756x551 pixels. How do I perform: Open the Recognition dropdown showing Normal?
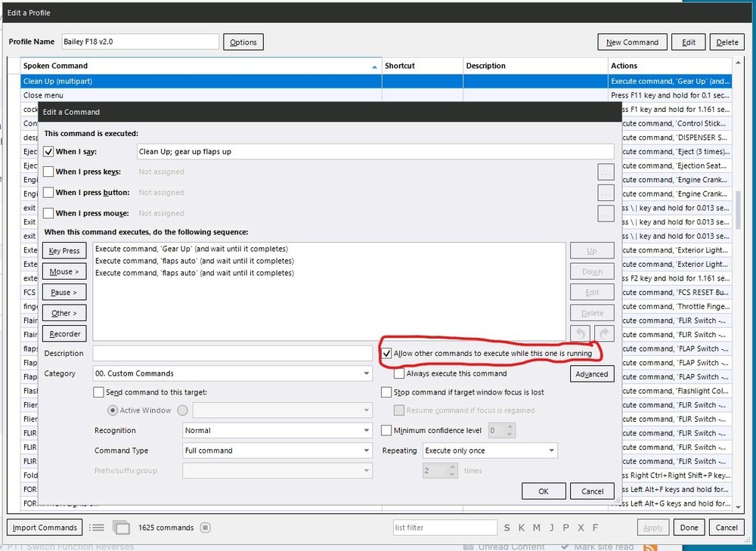point(277,431)
